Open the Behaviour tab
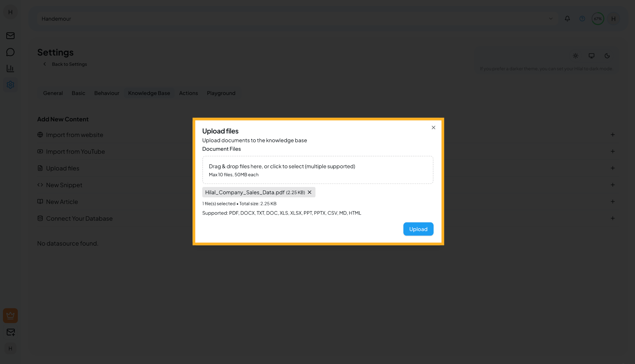 tap(107, 93)
